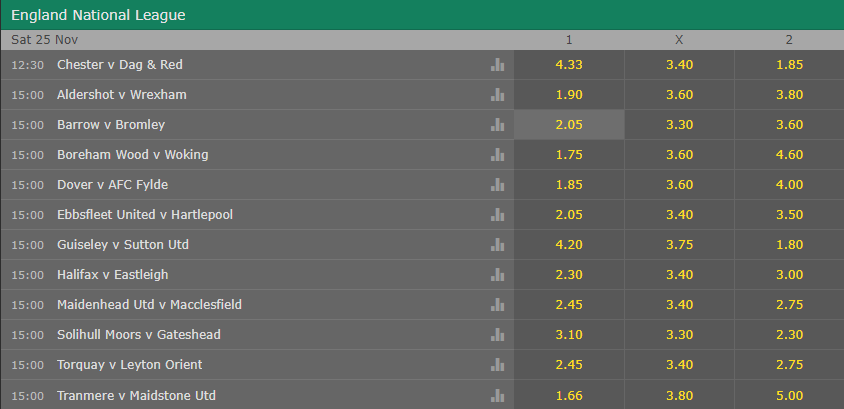
Task: Pick Maidstone Utd away win odds 5.00
Action: point(789,396)
